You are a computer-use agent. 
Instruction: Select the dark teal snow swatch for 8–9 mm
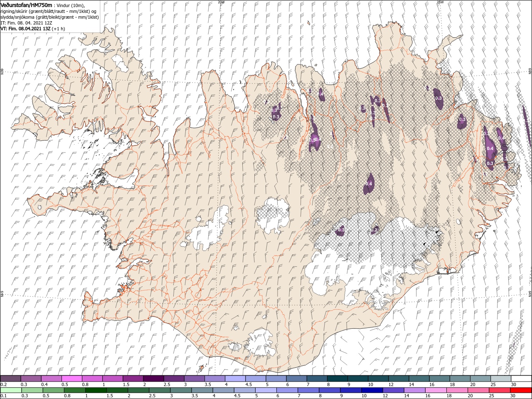(337, 379)
